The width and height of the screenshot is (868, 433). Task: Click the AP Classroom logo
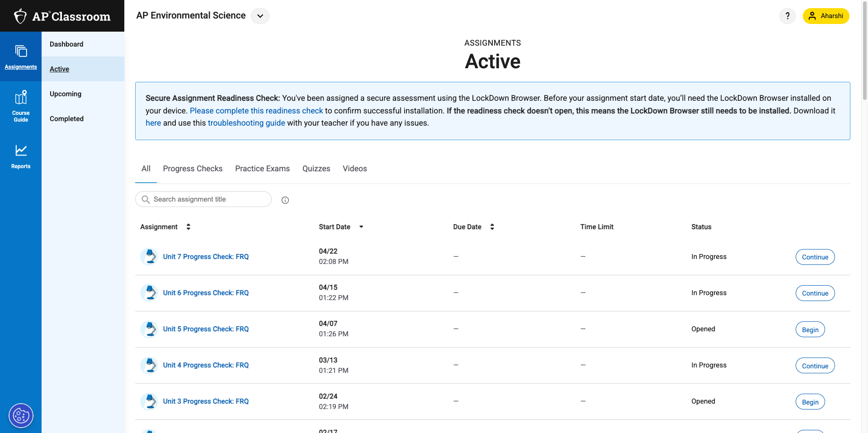62,16
